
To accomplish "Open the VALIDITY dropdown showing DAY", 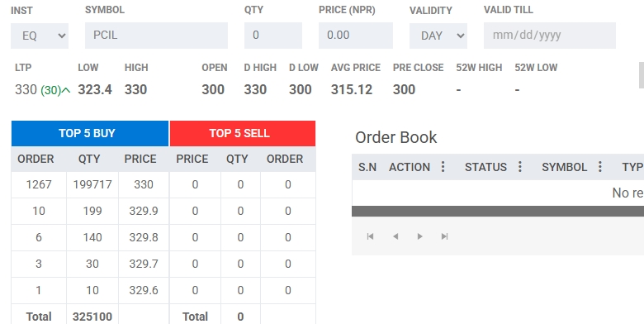I will click(438, 36).
